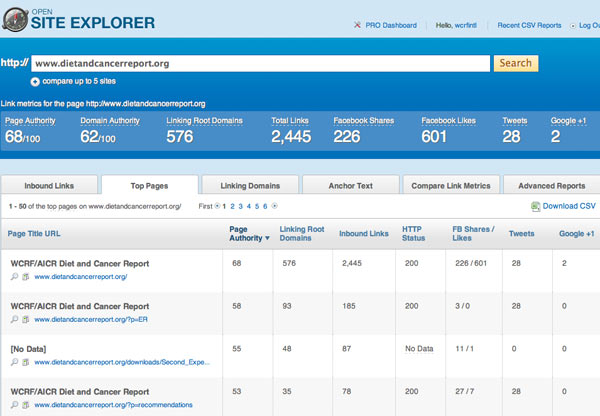Click Hello, wcrfintl account text
Screen dimensions: 600x416
click(456, 25)
